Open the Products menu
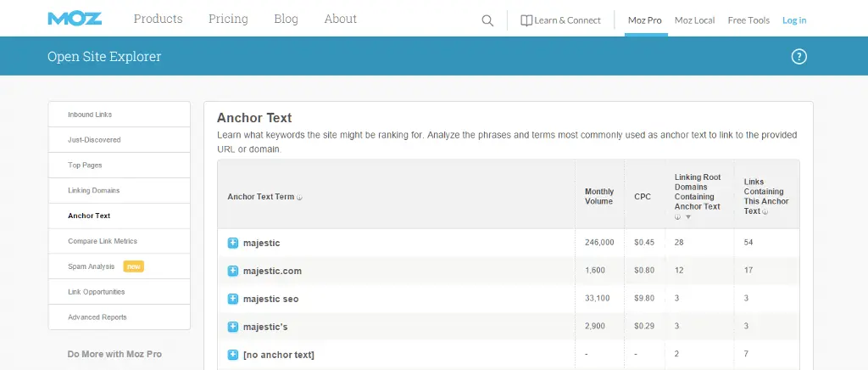Image resolution: width=868 pixels, height=370 pixels. coord(158,19)
